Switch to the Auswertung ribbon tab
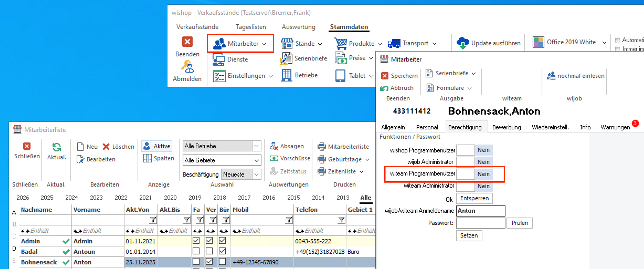This screenshot has width=644, height=269. click(298, 27)
